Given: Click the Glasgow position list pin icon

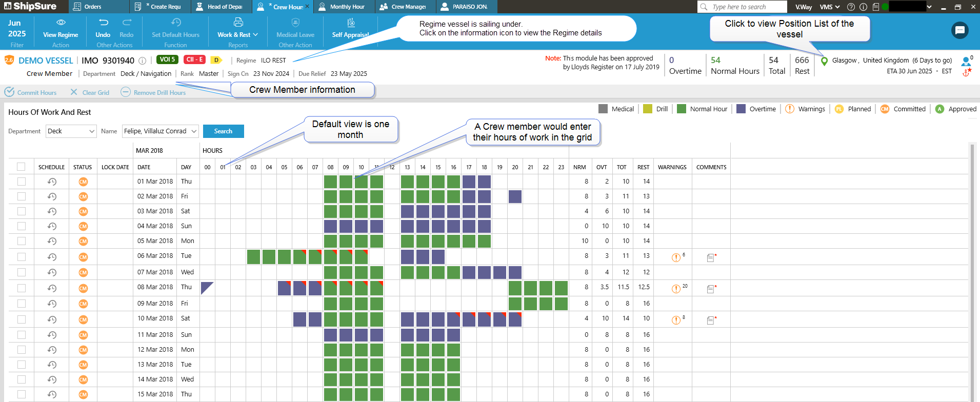Looking at the screenshot, I should pyautogui.click(x=824, y=61).
